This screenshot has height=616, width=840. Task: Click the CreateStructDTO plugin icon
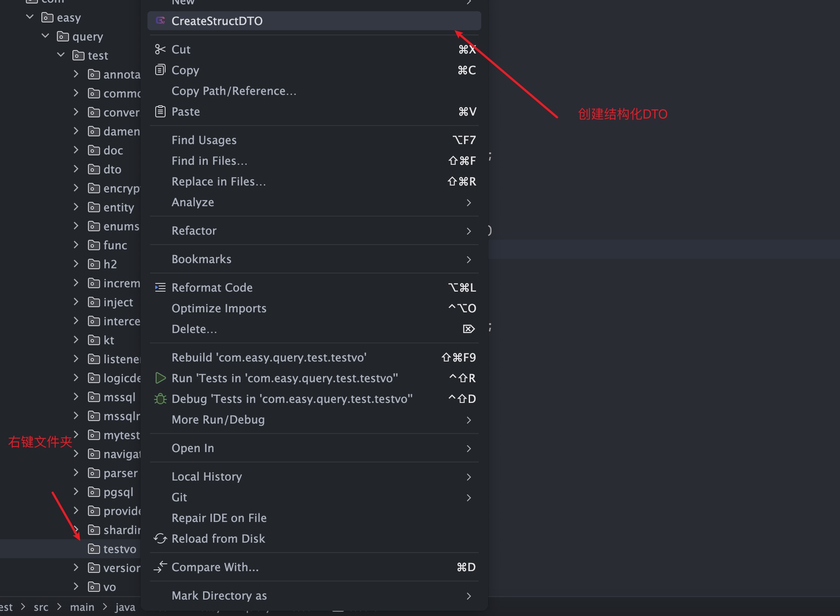point(160,21)
